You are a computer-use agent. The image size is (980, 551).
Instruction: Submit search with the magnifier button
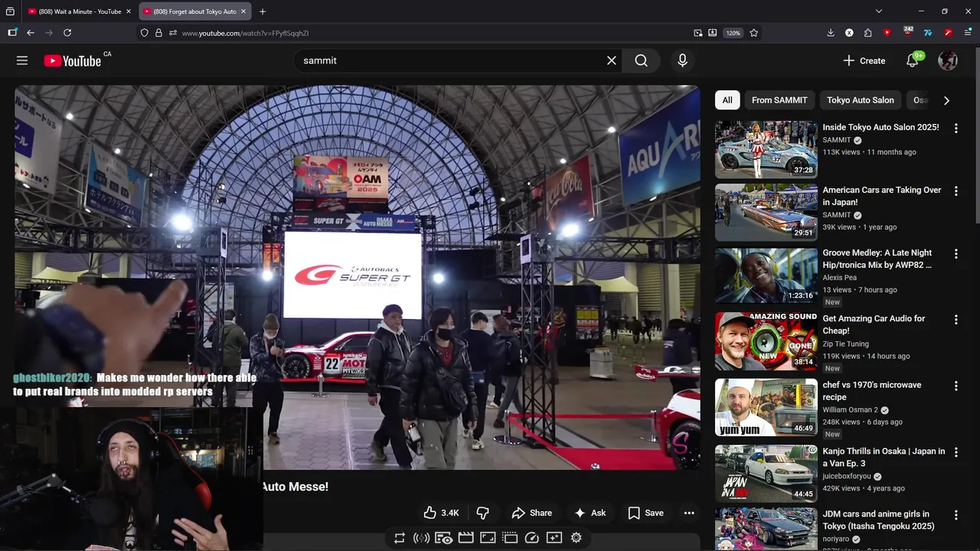click(x=642, y=60)
